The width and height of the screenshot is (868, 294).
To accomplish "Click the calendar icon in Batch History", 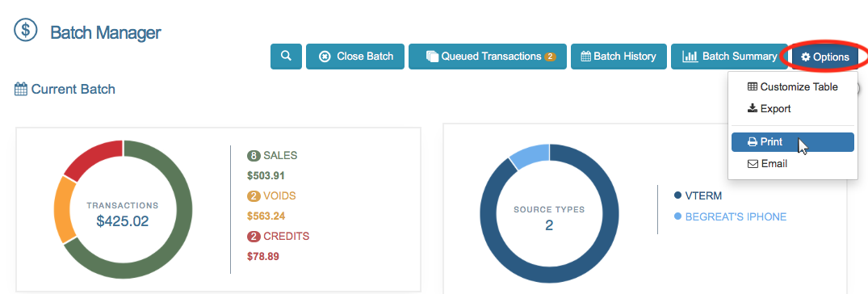I will pyautogui.click(x=585, y=56).
